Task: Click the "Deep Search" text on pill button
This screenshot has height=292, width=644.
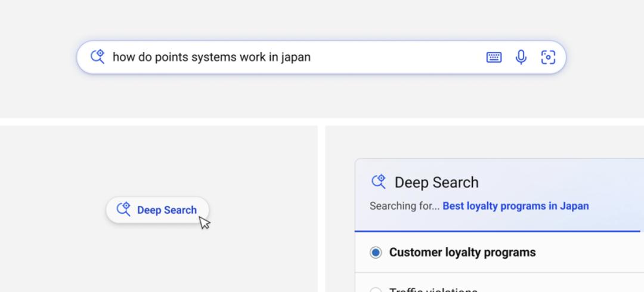Action: pyautogui.click(x=166, y=210)
